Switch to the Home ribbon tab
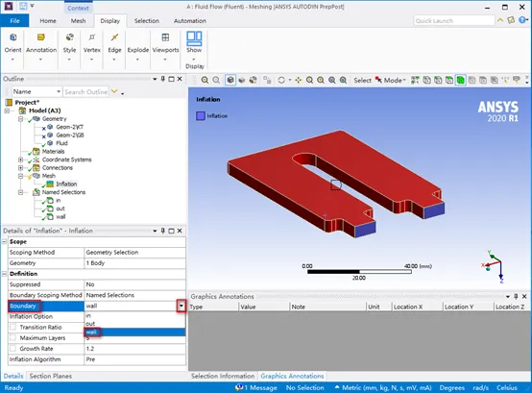The image size is (532, 393). coord(48,21)
